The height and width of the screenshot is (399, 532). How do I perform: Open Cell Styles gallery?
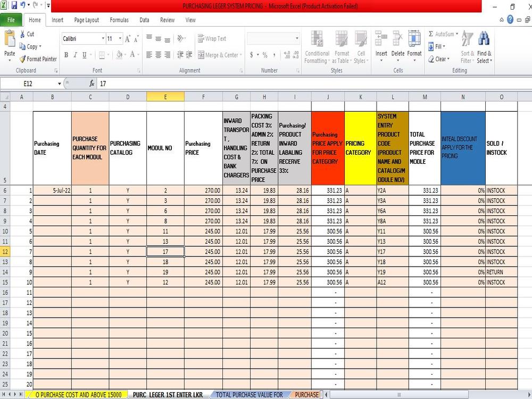(361, 47)
